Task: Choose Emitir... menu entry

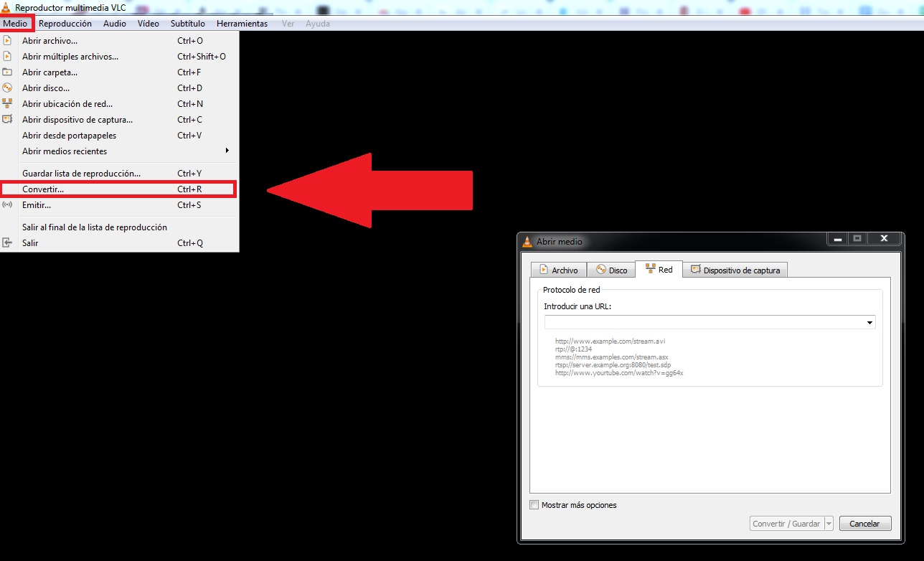Action: point(119,205)
